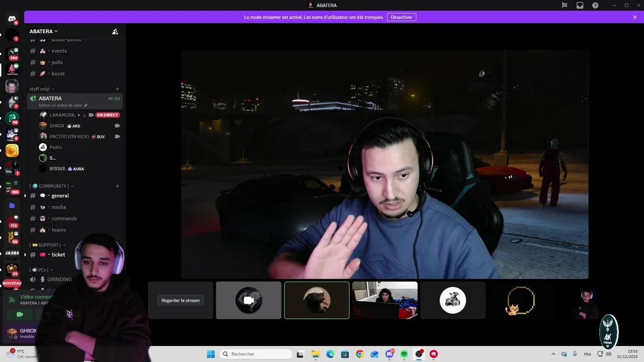Open Spotify from the Windows taskbar

tap(404, 354)
